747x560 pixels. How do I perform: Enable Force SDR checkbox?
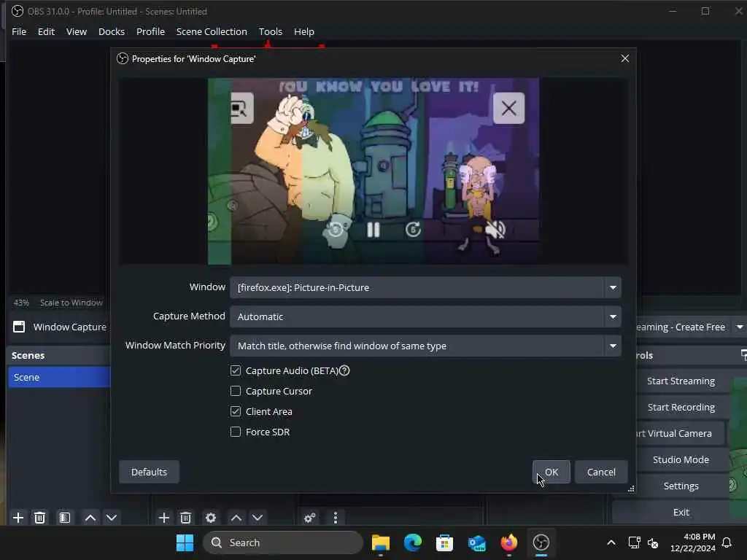point(236,432)
